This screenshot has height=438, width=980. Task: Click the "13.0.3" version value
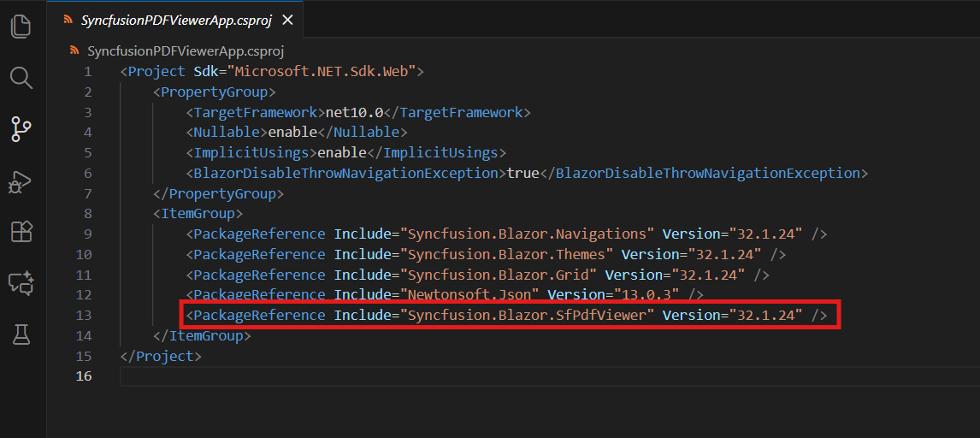[x=647, y=295]
